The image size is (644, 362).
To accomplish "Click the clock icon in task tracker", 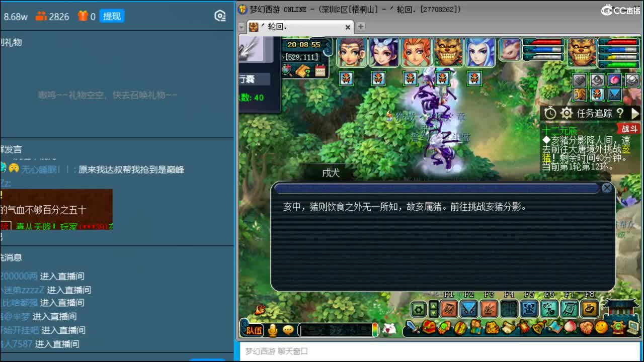I will point(550,113).
